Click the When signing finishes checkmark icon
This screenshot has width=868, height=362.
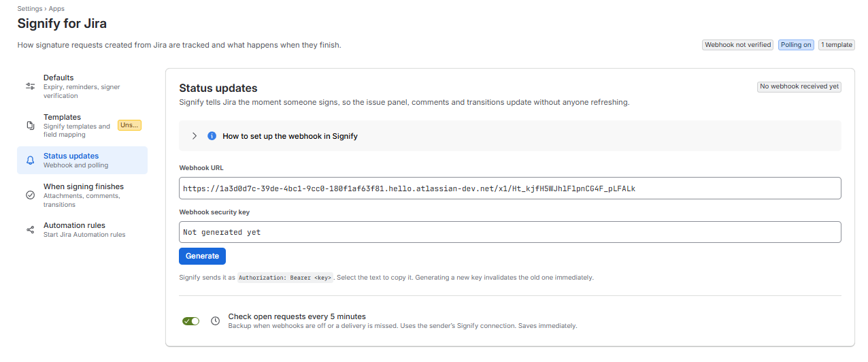(x=30, y=195)
